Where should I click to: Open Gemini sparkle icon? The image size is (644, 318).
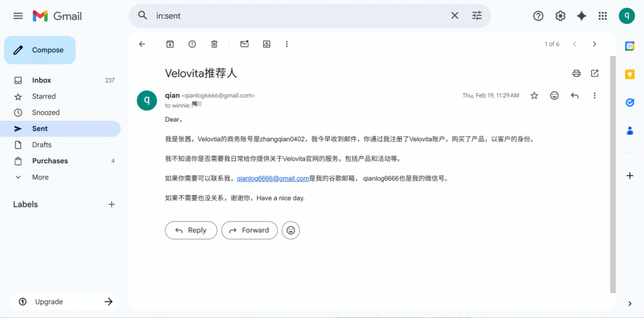click(582, 16)
